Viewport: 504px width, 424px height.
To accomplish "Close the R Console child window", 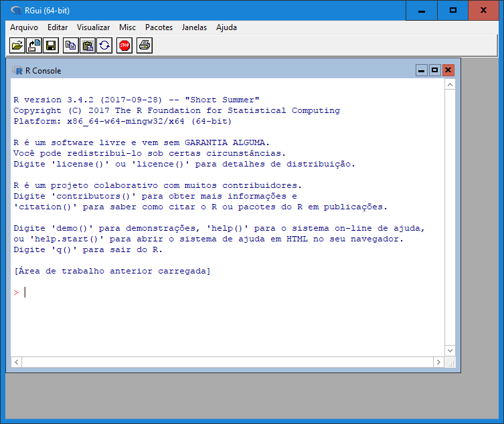I will [x=448, y=70].
